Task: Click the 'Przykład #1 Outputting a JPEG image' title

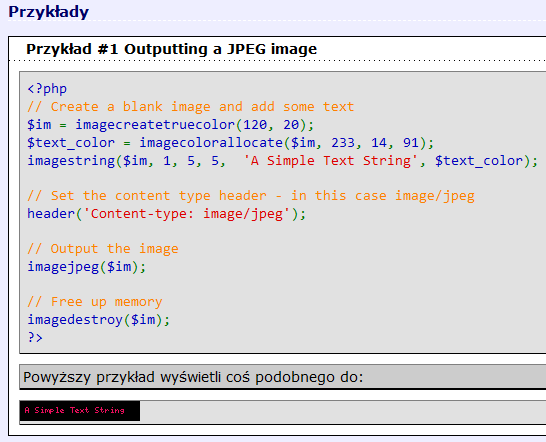Action: point(171,49)
